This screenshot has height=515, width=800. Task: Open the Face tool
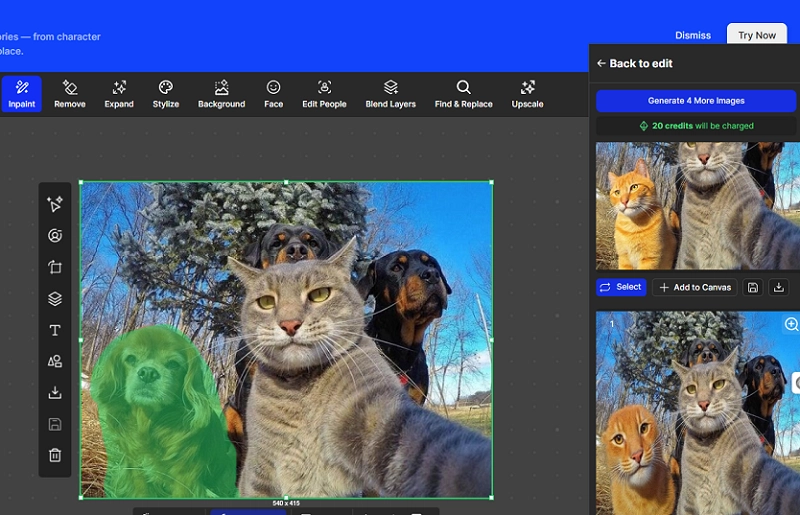tap(273, 94)
